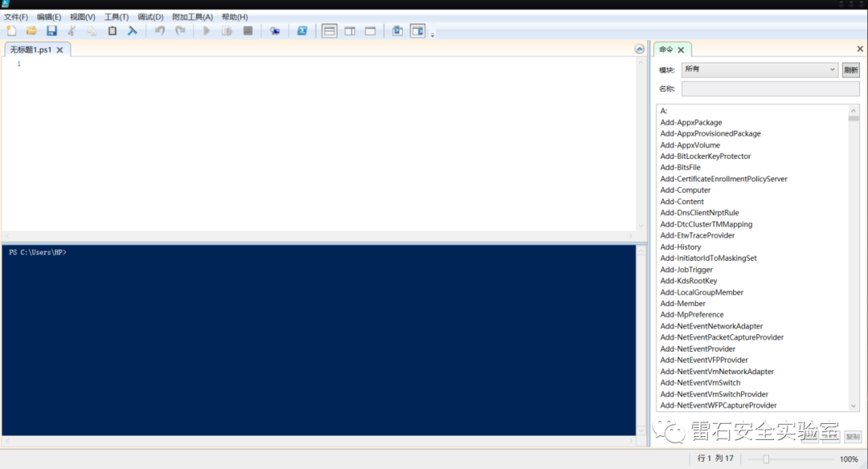Click the Clear Console Pane icon
This screenshot has width=868, height=469.
pyautogui.click(x=131, y=31)
